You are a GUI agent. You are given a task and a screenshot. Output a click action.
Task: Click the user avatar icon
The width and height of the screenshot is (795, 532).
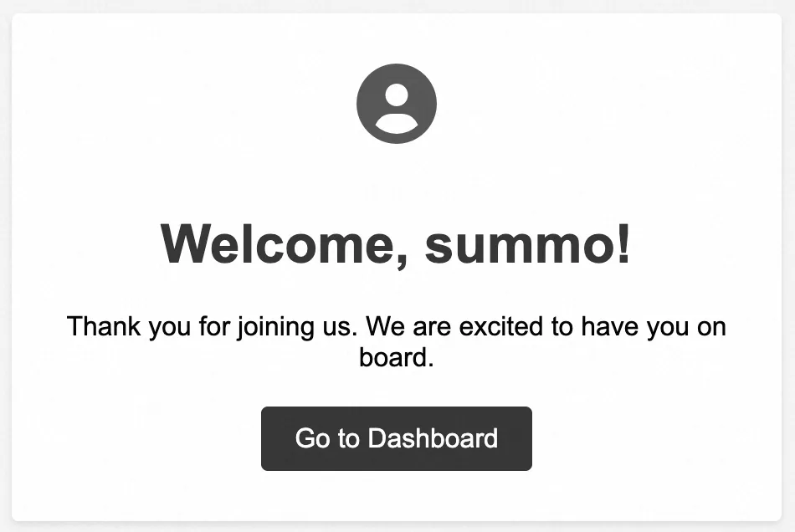(396, 104)
